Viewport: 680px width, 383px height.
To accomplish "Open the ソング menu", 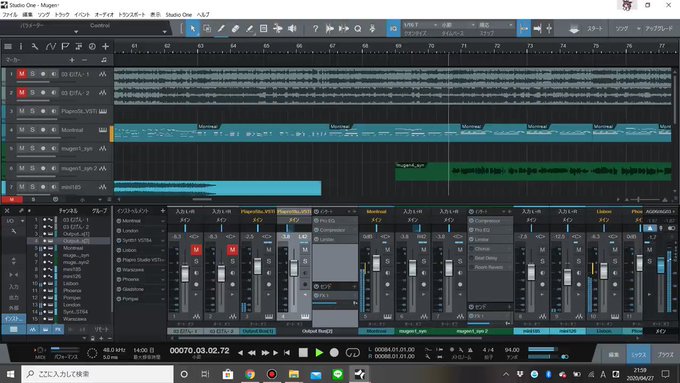I will point(43,15).
